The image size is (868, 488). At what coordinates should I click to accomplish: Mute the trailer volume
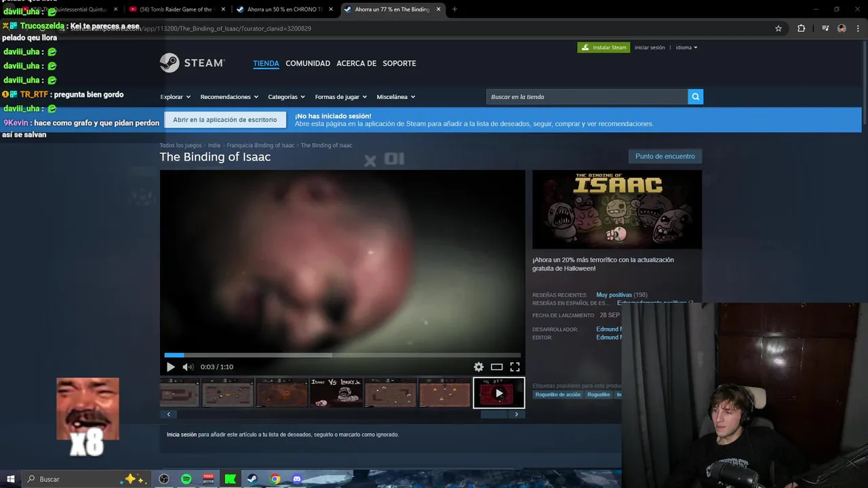[x=188, y=367]
